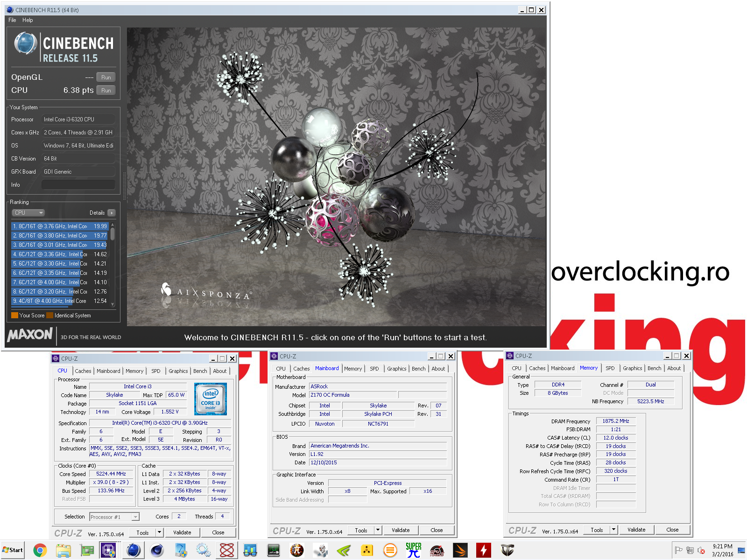The image size is (747, 560).
Task: Click the red lightning bolt taskbar icon
Action: [484, 551]
